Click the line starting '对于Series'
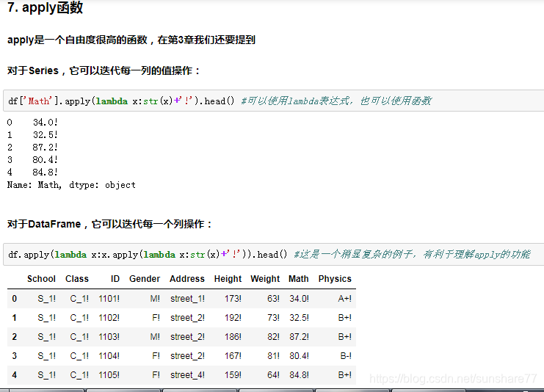Image resolution: width=544 pixels, height=392 pixels. pos(104,70)
